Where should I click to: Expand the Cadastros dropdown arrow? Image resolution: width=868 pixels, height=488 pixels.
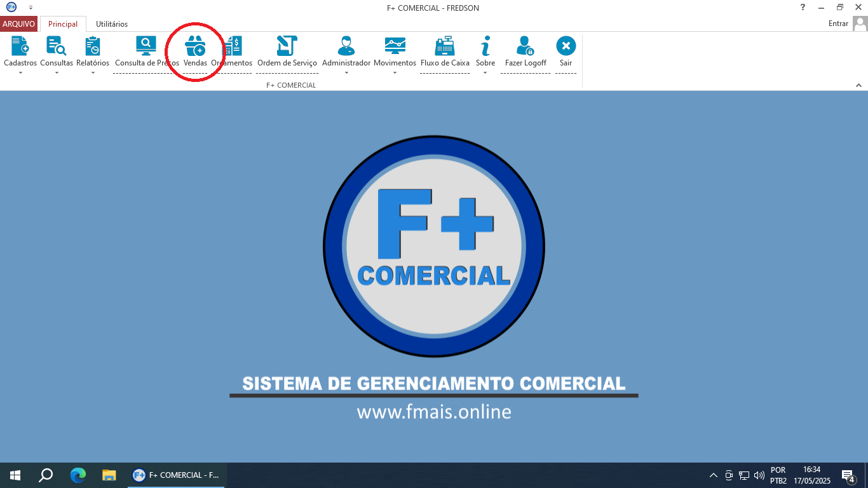pos(20,73)
